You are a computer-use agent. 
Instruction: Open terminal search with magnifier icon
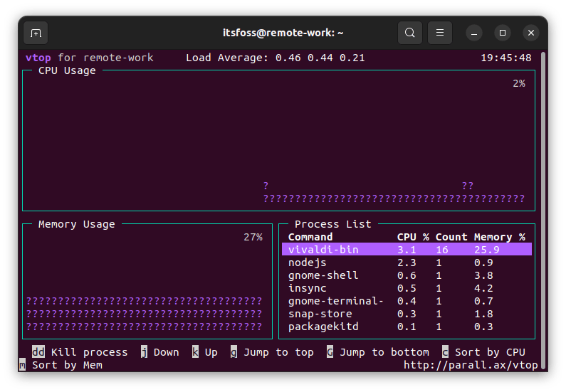409,33
